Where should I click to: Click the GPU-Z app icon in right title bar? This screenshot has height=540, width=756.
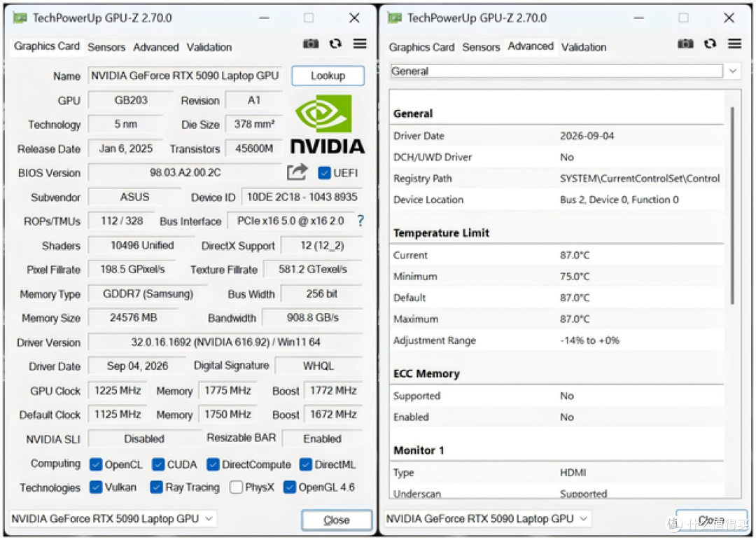[394, 18]
